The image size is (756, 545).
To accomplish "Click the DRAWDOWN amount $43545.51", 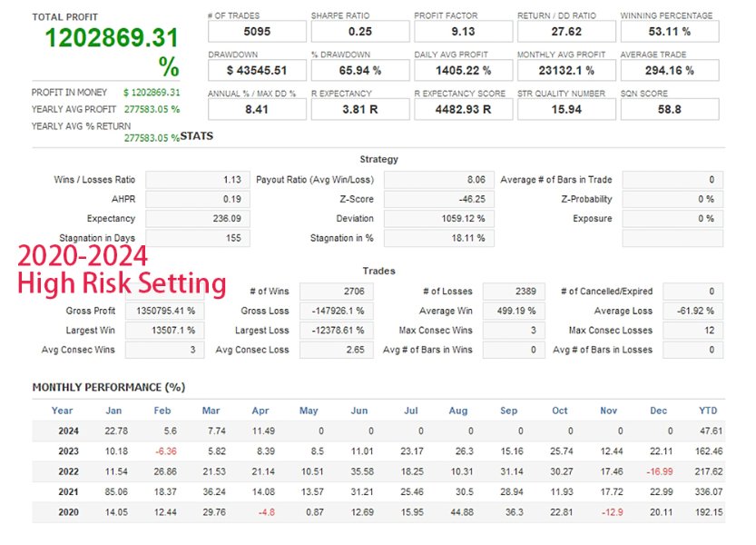I will (x=259, y=70).
